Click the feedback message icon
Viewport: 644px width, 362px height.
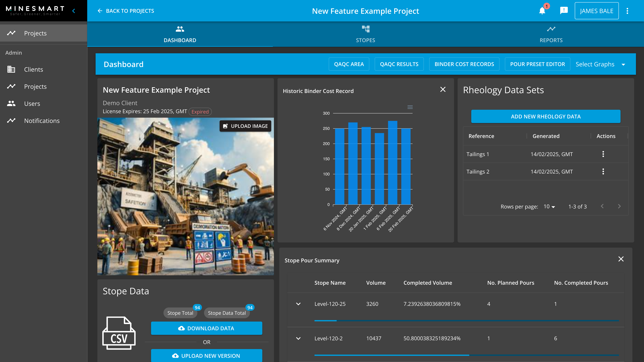[x=564, y=11]
